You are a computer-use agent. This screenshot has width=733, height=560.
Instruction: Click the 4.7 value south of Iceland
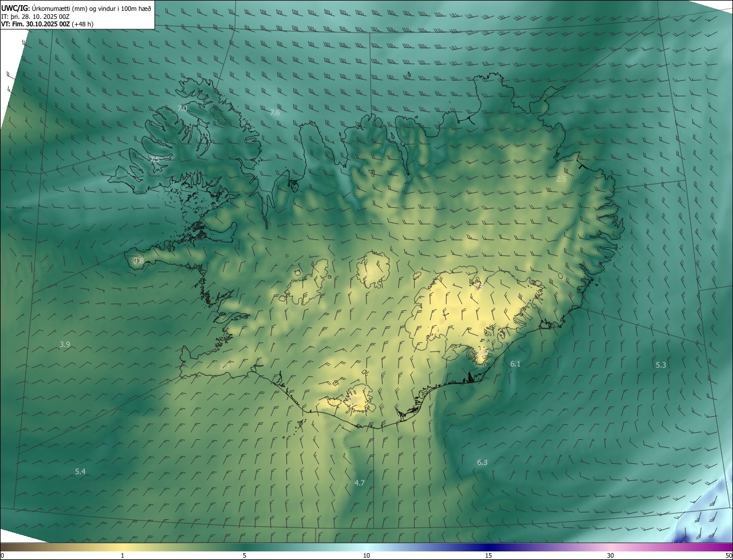coord(360,483)
